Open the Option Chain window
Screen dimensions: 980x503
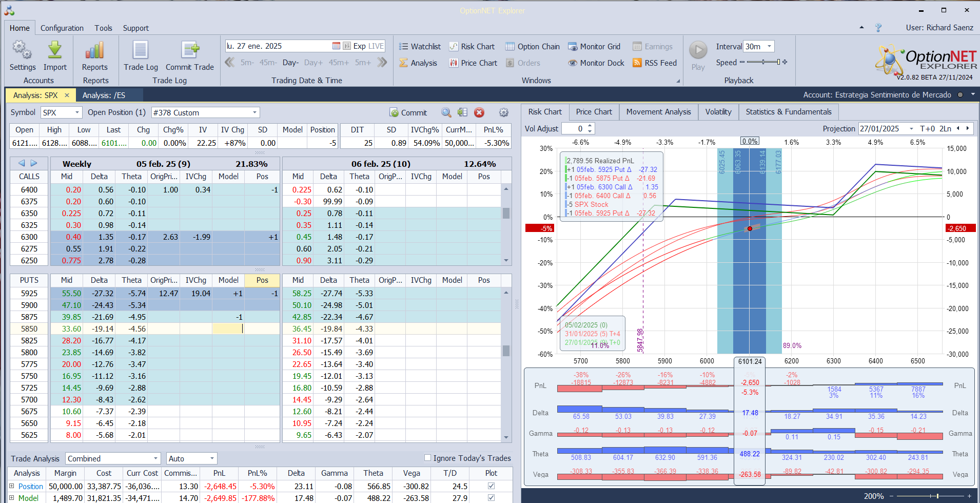point(533,47)
